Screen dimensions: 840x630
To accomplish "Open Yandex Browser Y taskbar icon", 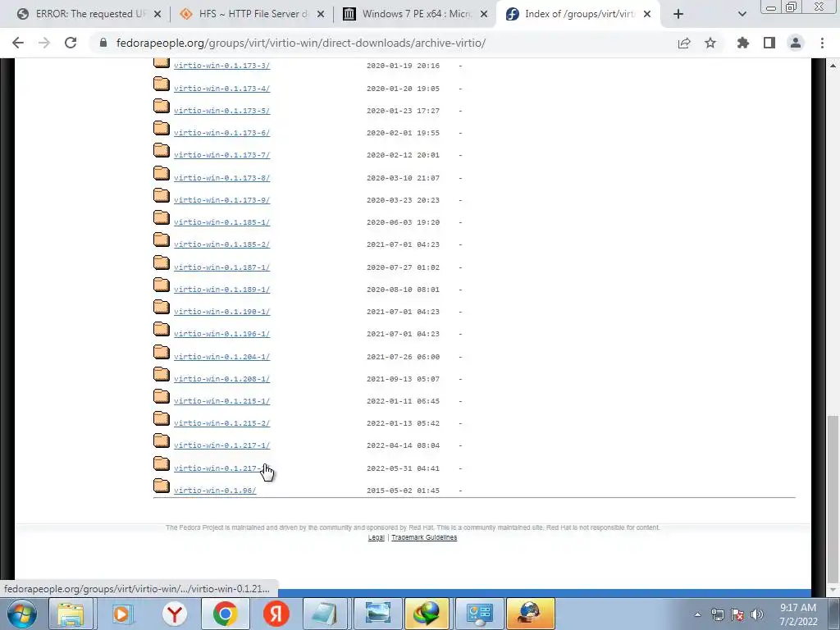I will point(175,614).
